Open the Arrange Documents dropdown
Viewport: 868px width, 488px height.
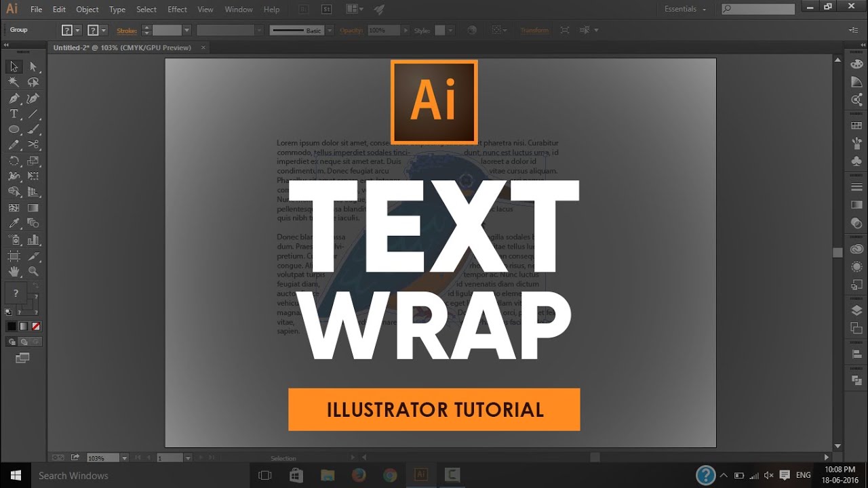point(354,9)
